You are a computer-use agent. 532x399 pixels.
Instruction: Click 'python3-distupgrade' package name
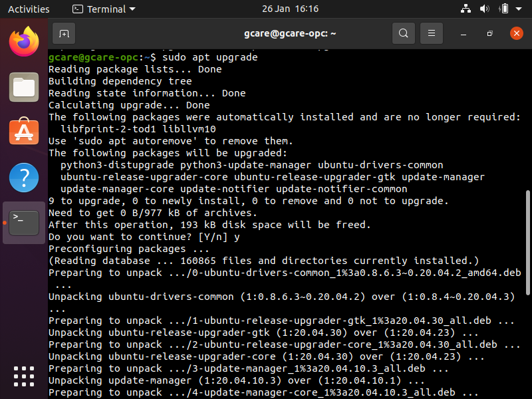pyautogui.click(x=117, y=165)
